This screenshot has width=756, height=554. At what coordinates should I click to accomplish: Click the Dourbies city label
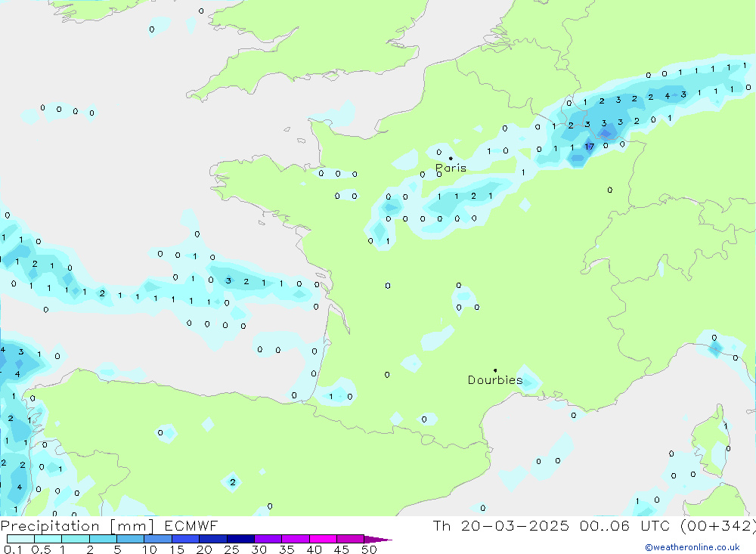(495, 380)
